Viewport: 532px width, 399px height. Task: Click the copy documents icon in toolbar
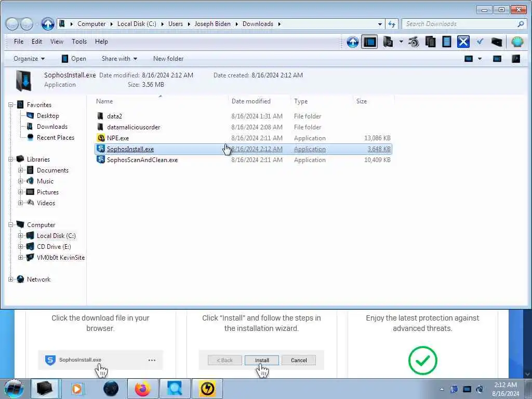[x=430, y=42]
